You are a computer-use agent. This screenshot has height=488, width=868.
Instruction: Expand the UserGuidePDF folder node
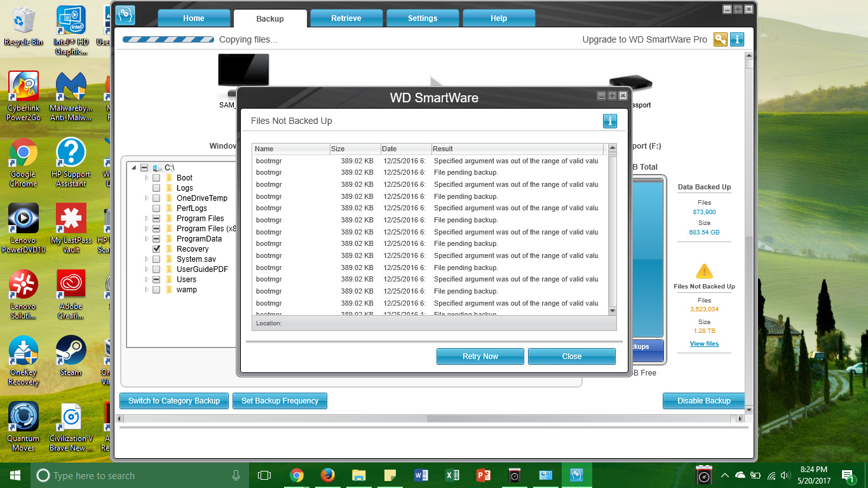tap(147, 269)
